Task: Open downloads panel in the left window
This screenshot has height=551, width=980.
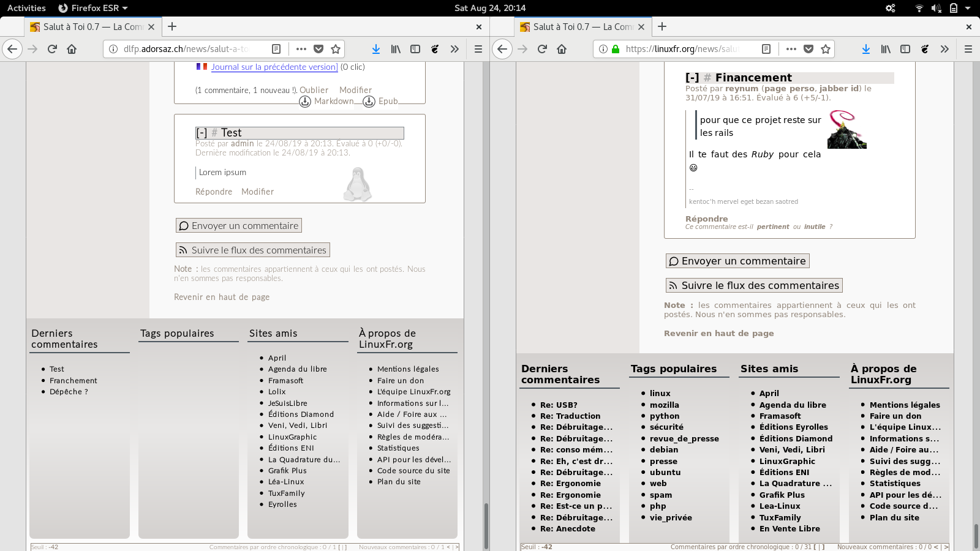Action: (376, 49)
